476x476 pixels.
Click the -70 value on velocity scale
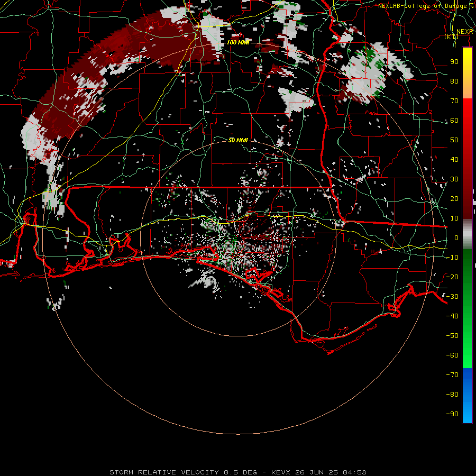[x=452, y=375]
